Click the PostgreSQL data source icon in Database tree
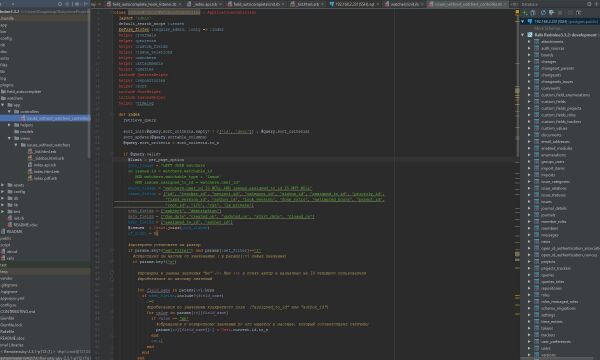The image size is (600, 360). 530,21
